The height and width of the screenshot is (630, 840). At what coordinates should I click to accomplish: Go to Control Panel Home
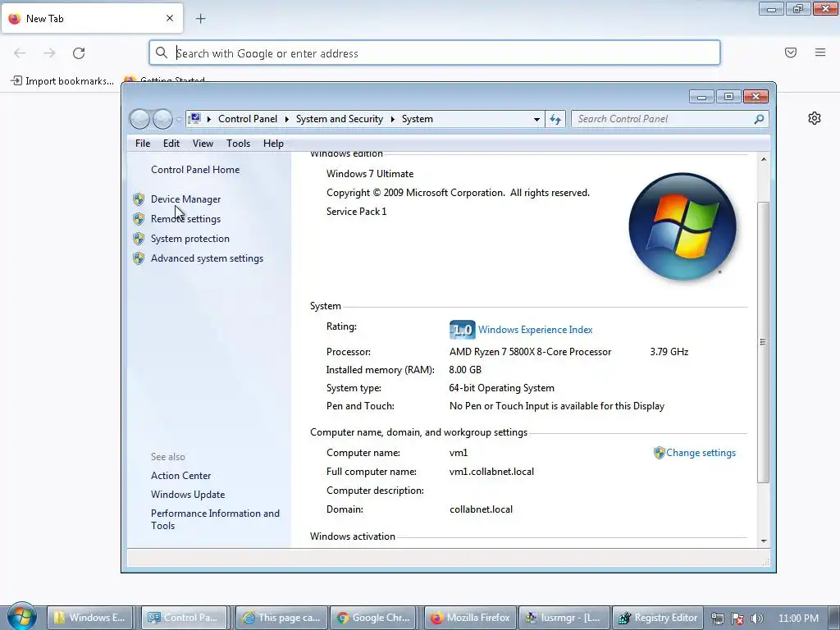(x=195, y=169)
